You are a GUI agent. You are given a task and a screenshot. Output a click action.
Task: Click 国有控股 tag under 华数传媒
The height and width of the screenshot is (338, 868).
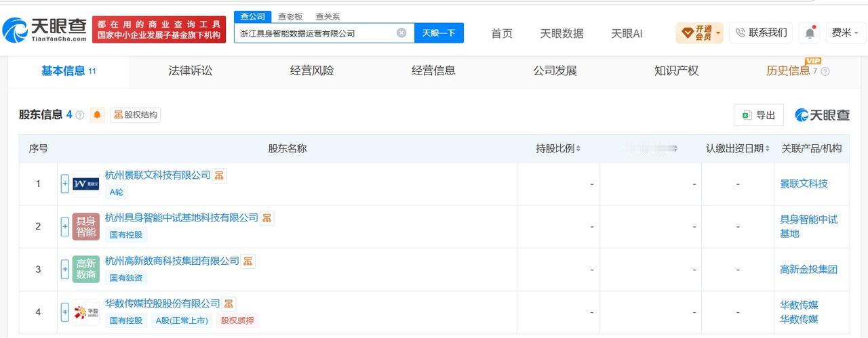pyautogui.click(x=126, y=320)
